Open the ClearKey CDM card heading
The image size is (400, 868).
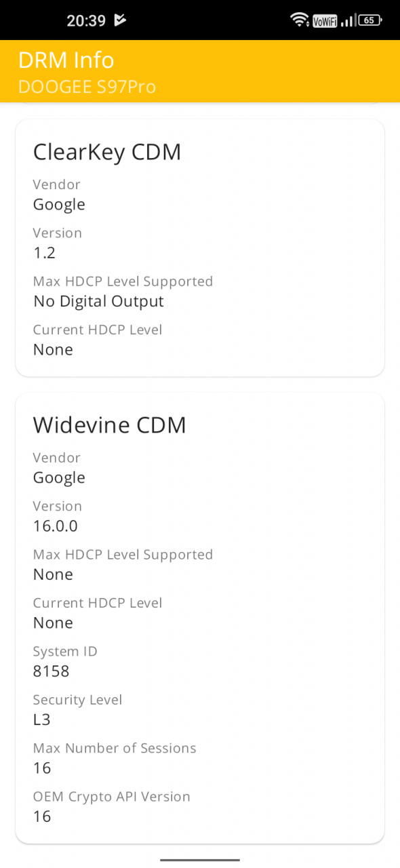[107, 152]
